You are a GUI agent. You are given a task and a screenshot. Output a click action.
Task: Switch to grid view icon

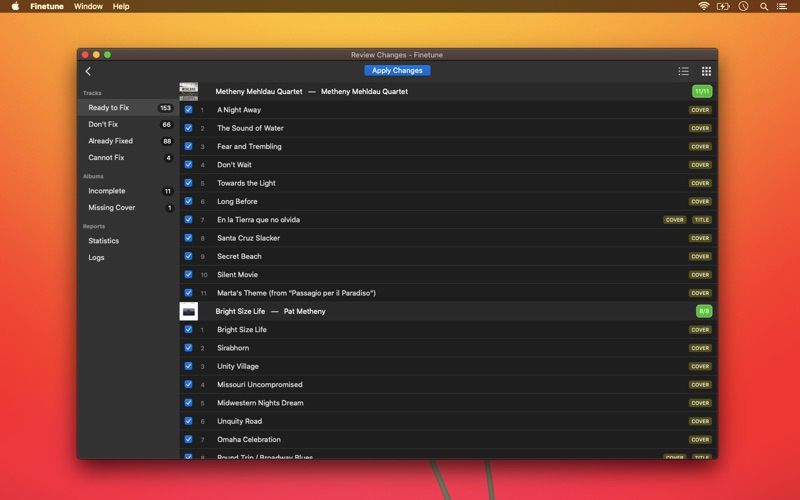coord(706,71)
